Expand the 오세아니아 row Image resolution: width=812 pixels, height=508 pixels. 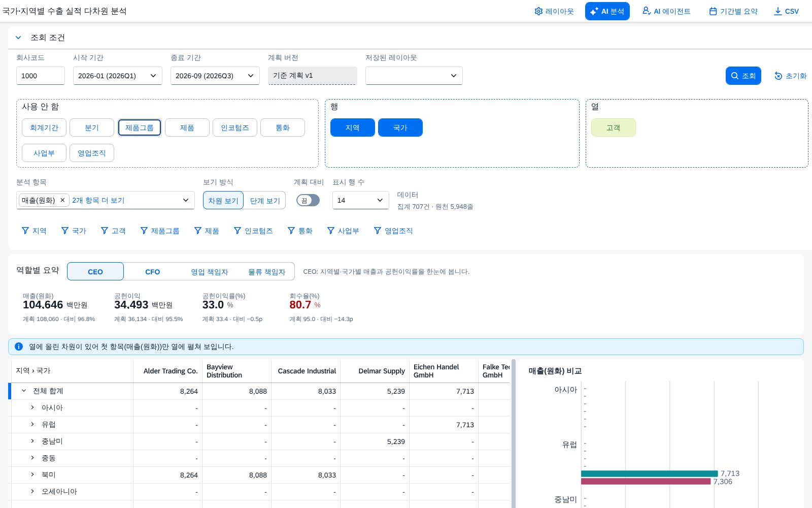(x=32, y=491)
